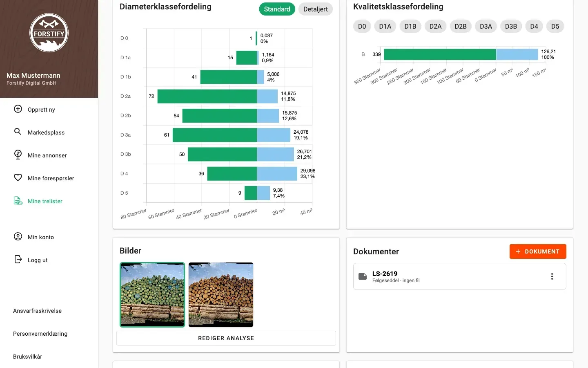Click the green D 2b stem count bar
The height and width of the screenshot is (368, 588).
point(220,116)
